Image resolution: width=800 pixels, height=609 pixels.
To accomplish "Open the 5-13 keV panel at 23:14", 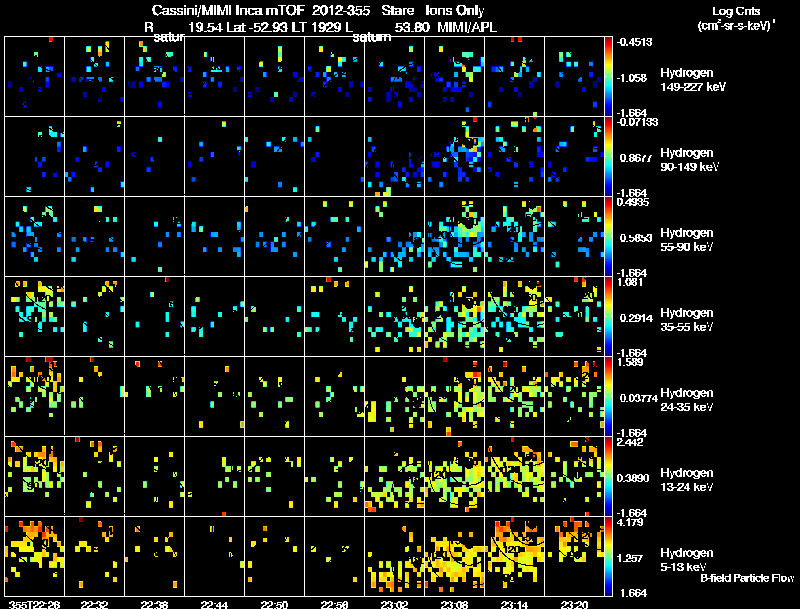I will tap(514, 556).
